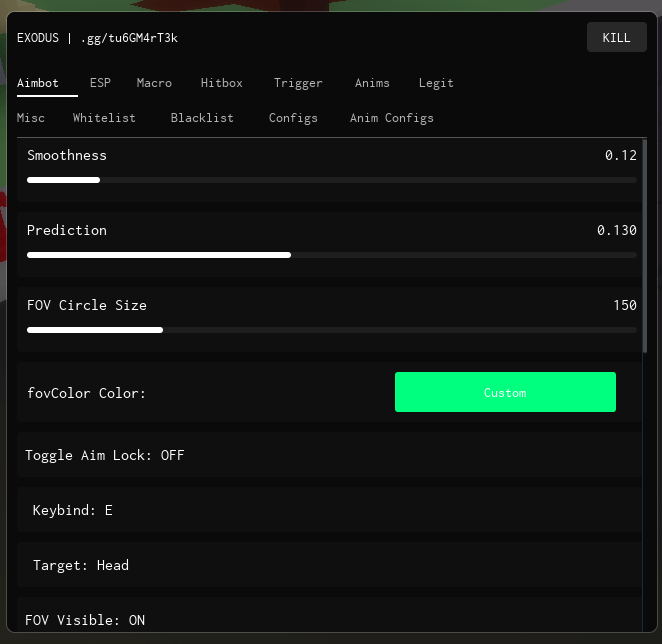Click the FOV Circle Size slider
Image resolution: width=662 pixels, height=644 pixels.
click(x=331, y=329)
